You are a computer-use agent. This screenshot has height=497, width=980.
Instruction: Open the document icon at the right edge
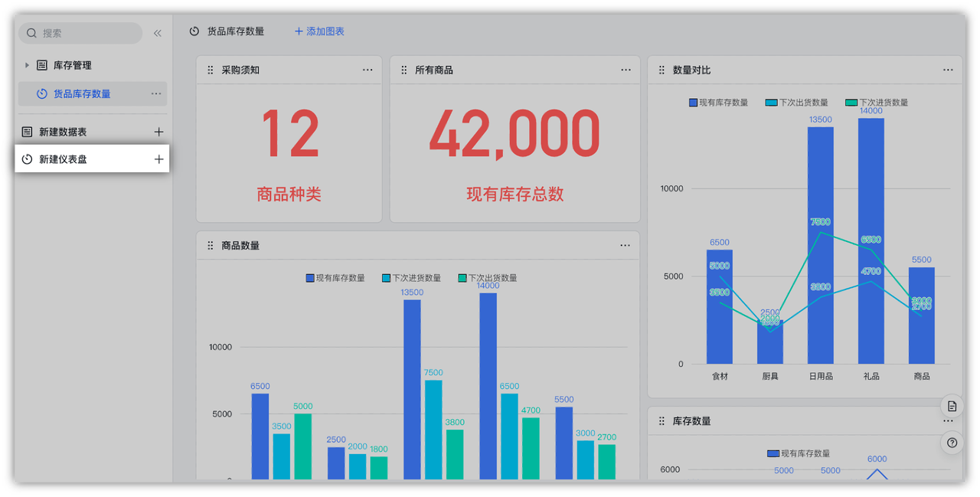pos(952,406)
